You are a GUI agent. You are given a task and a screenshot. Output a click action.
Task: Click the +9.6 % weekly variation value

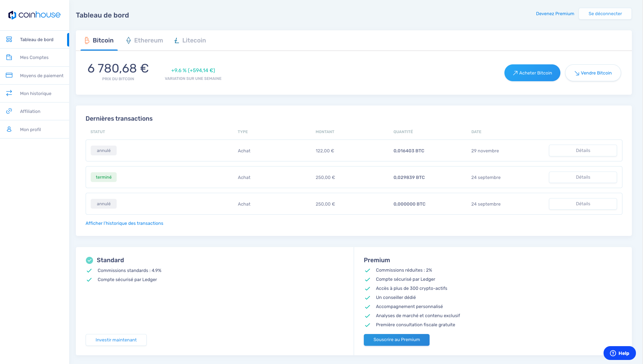(x=193, y=70)
